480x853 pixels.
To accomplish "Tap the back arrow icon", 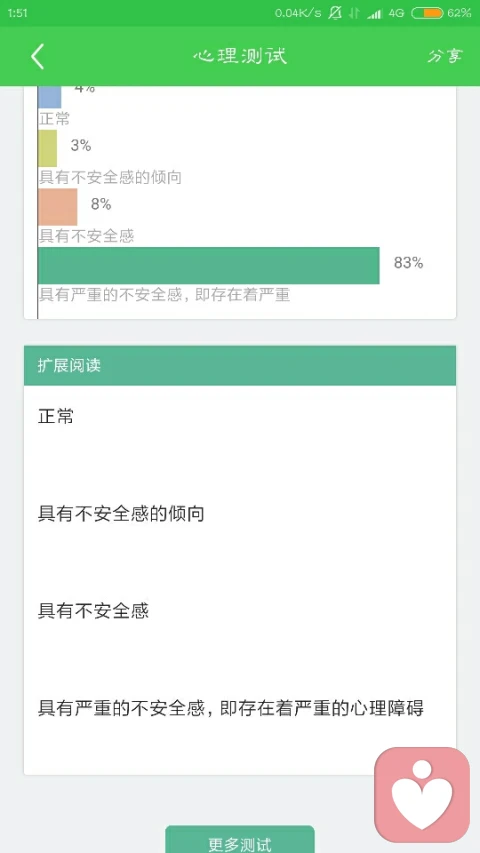I will 37,56.
